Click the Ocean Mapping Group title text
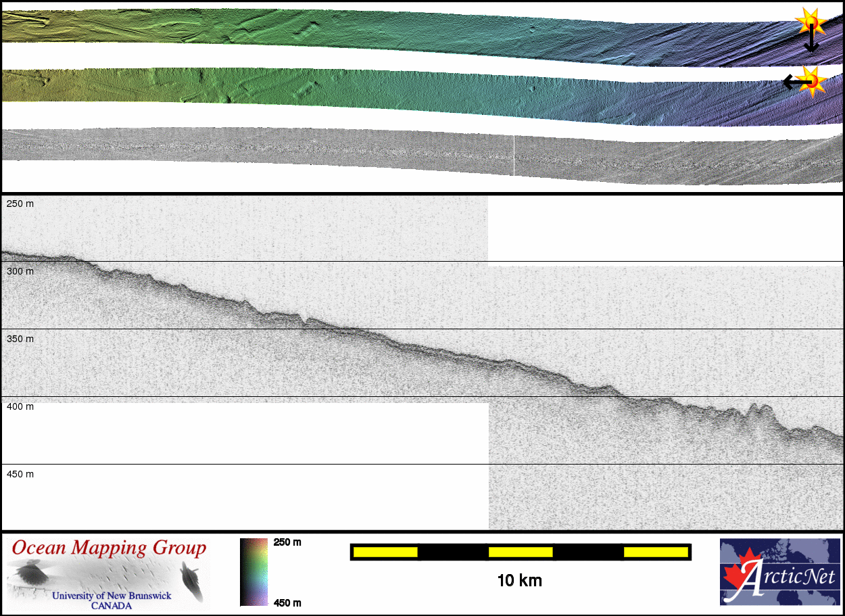This screenshot has width=845, height=616. point(109,548)
